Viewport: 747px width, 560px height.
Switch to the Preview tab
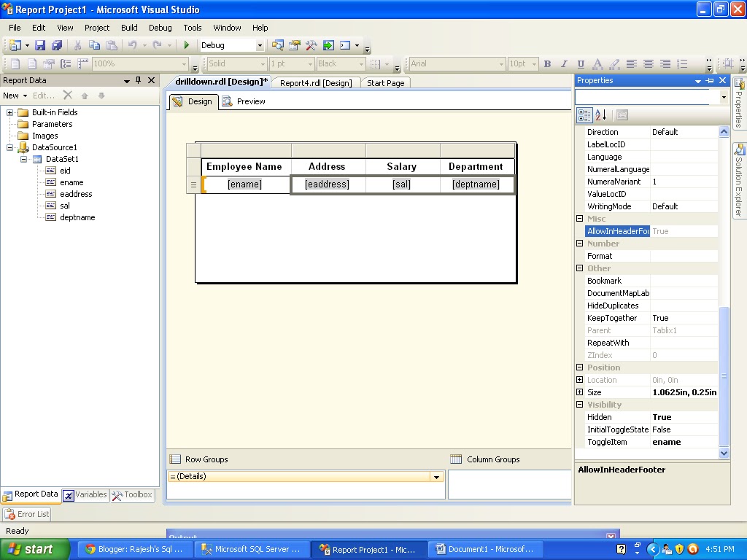[x=249, y=101]
